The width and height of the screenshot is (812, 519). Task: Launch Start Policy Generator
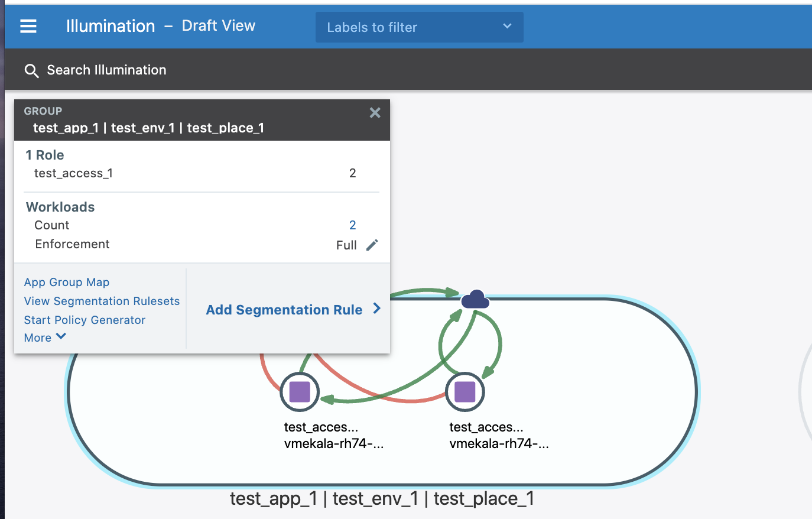click(x=85, y=320)
